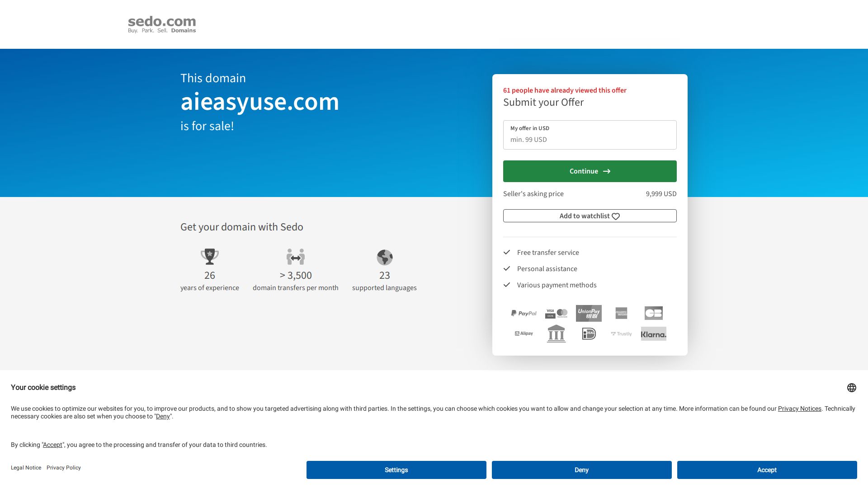The height and width of the screenshot is (488, 868).
Task: Click the sedo.com logo
Action: coord(162,24)
